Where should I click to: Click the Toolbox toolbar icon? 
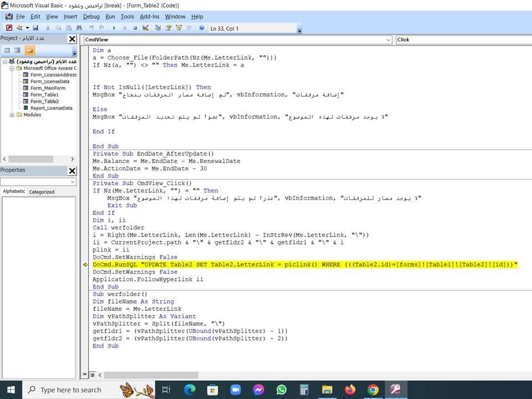[x=189, y=28]
